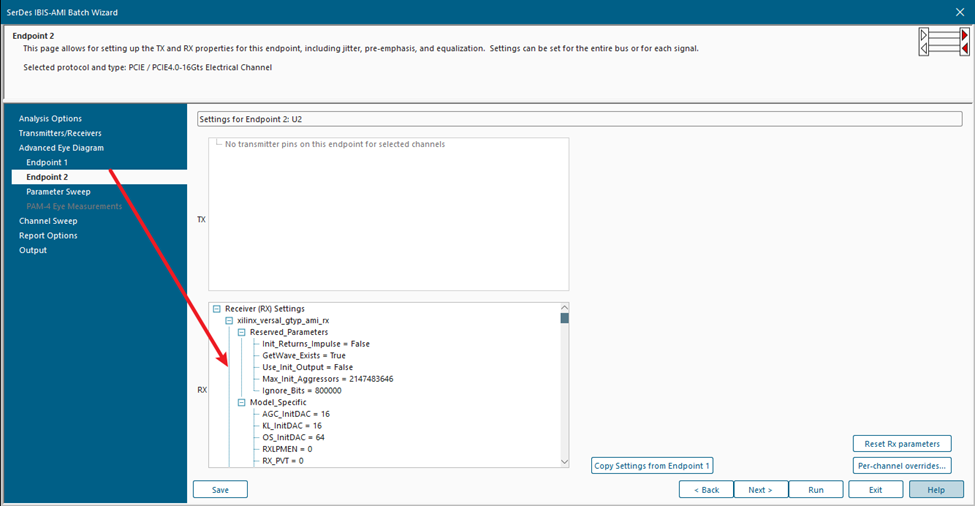
Task: Click the RX tree scroll down arrow
Action: click(564, 461)
